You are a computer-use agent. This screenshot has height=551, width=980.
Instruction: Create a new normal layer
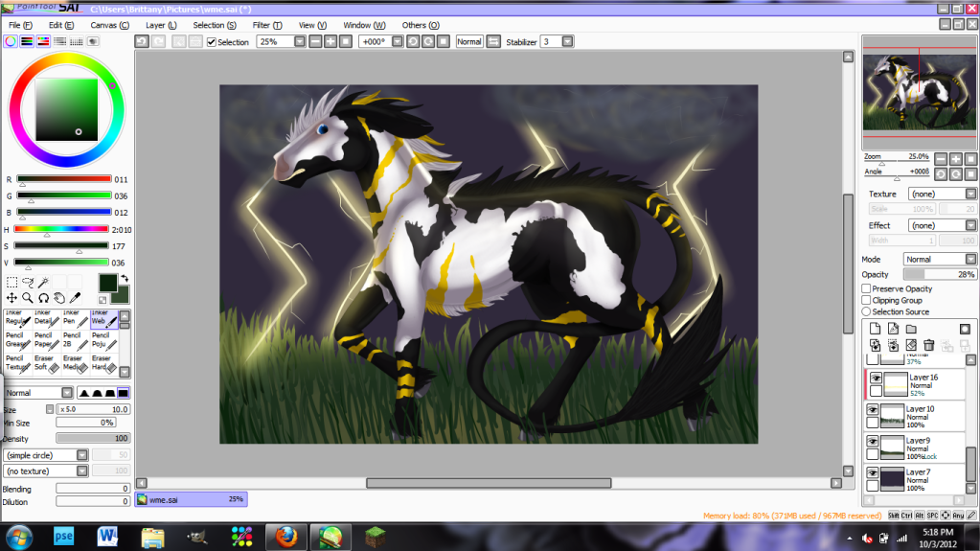click(875, 329)
